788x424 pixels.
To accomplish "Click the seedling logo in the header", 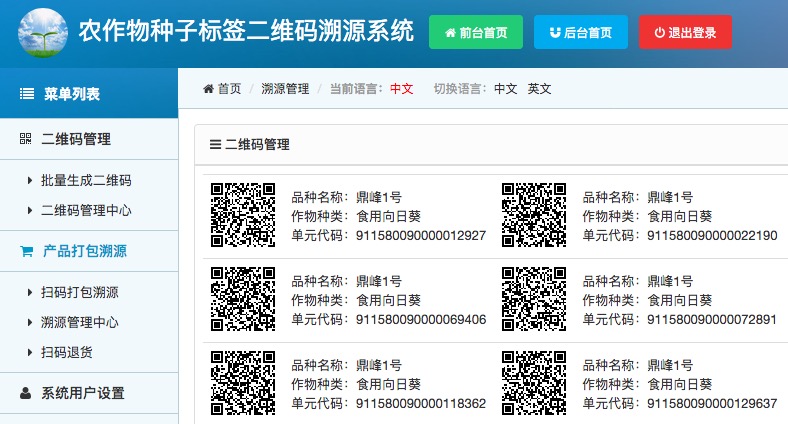I will (x=38, y=33).
